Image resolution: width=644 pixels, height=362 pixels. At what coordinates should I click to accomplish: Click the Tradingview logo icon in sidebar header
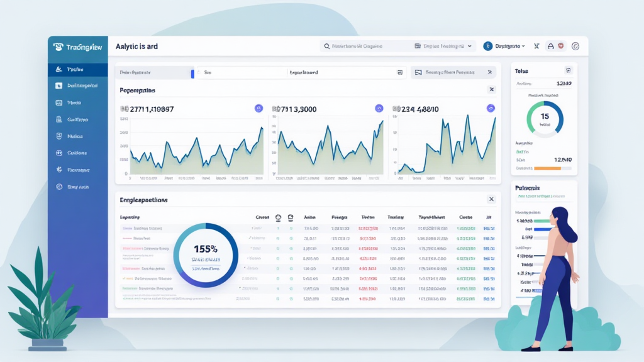[x=58, y=47]
